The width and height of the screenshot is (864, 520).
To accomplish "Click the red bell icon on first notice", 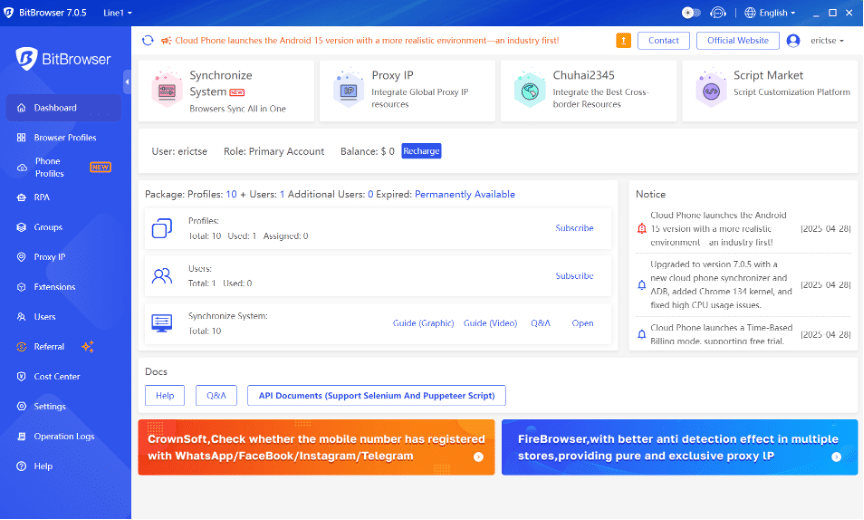I will click(641, 229).
